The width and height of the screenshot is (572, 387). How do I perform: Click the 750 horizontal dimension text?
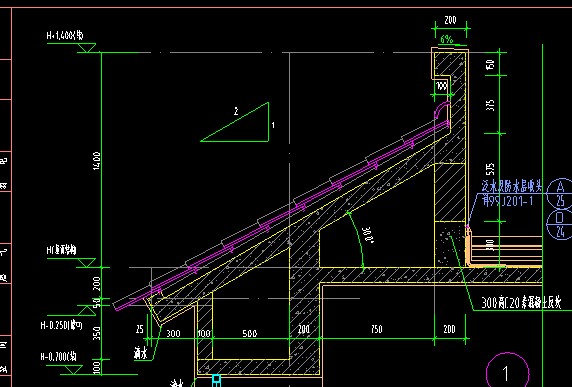(376, 329)
